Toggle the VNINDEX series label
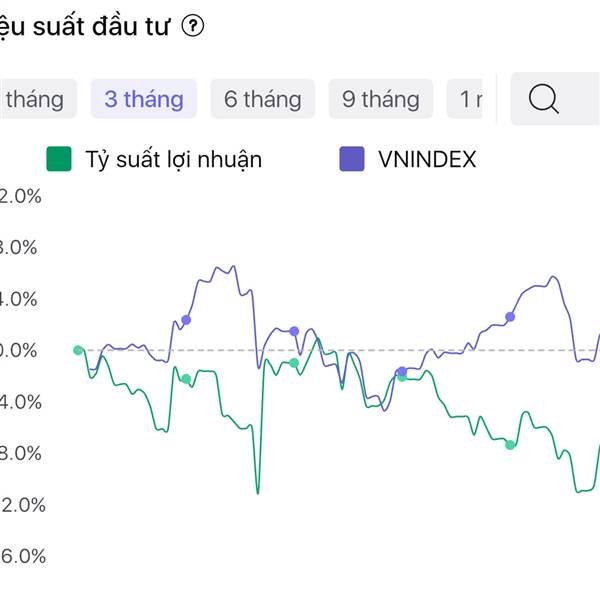The image size is (600, 600). pyautogui.click(x=428, y=158)
